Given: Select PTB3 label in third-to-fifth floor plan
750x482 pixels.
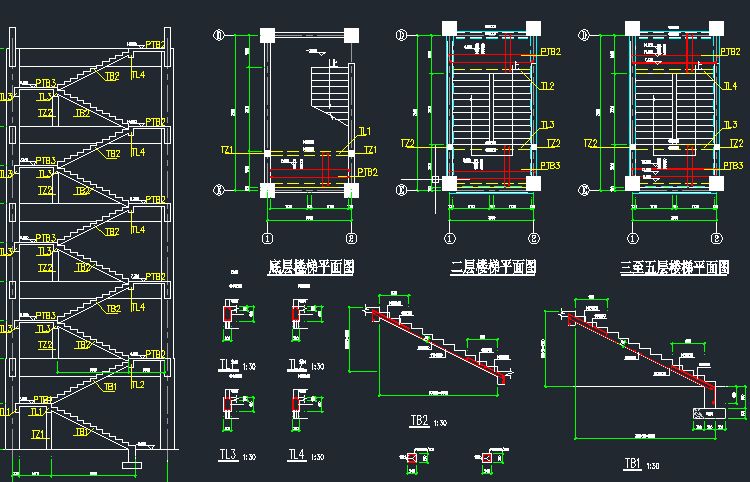Looking at the screenshot, I should [733, 165].
